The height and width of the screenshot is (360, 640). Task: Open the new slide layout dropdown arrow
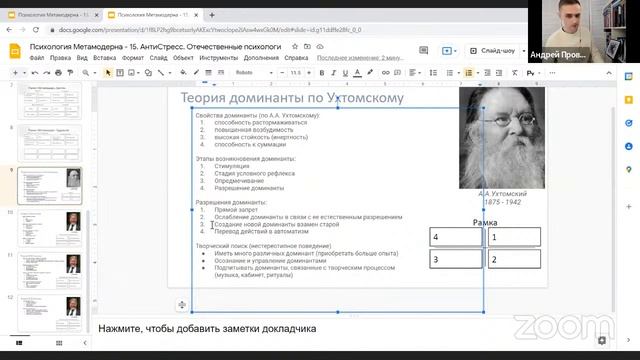[x=24, y=73]
